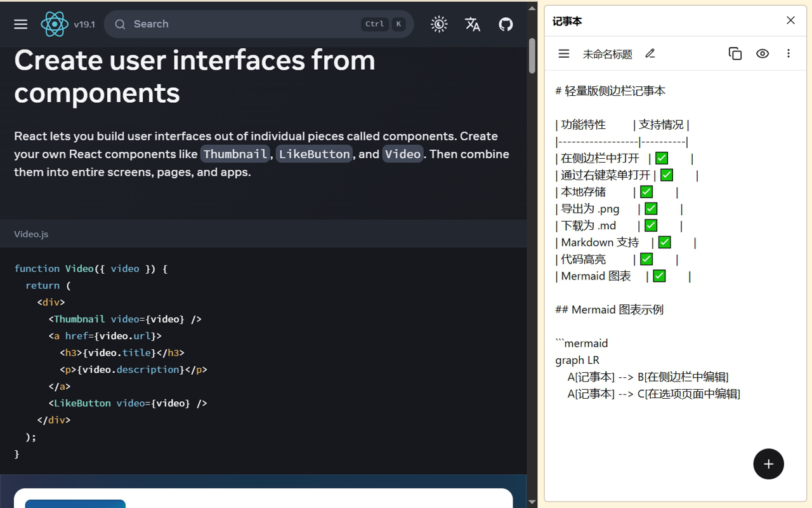Screen dimensions: 812x508
Task: Open the v19.1 version link
Action: point(84,25)
